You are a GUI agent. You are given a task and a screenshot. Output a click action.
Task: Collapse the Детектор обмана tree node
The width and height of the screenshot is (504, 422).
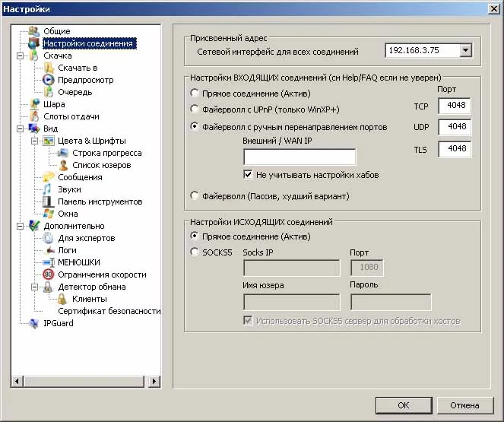pos(34,287)
